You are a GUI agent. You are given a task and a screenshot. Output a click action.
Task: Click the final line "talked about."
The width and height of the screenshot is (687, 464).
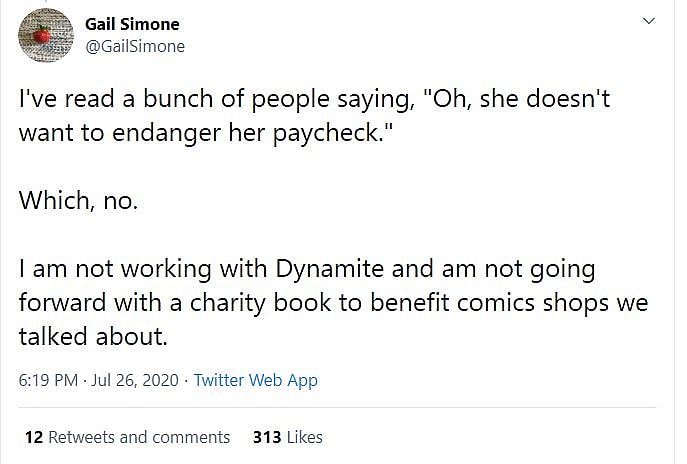pos(91,337)
